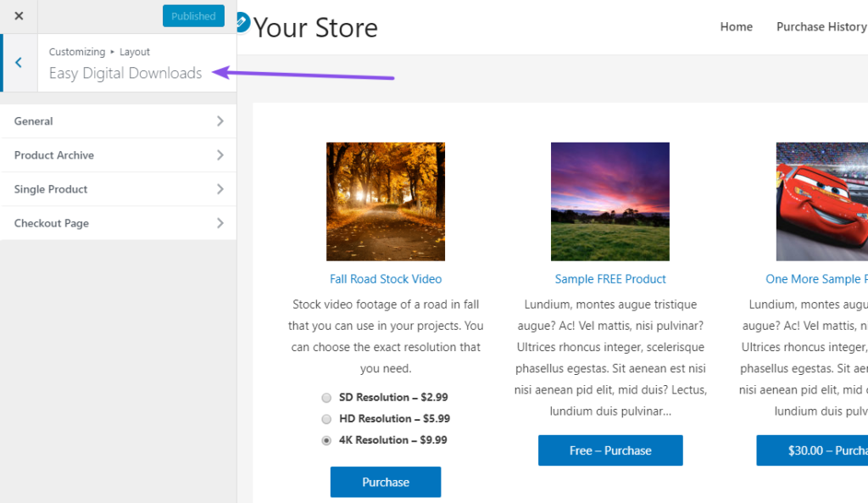
Task: Go back using the left chevron arrow
Action: click(x=19, y=63)
